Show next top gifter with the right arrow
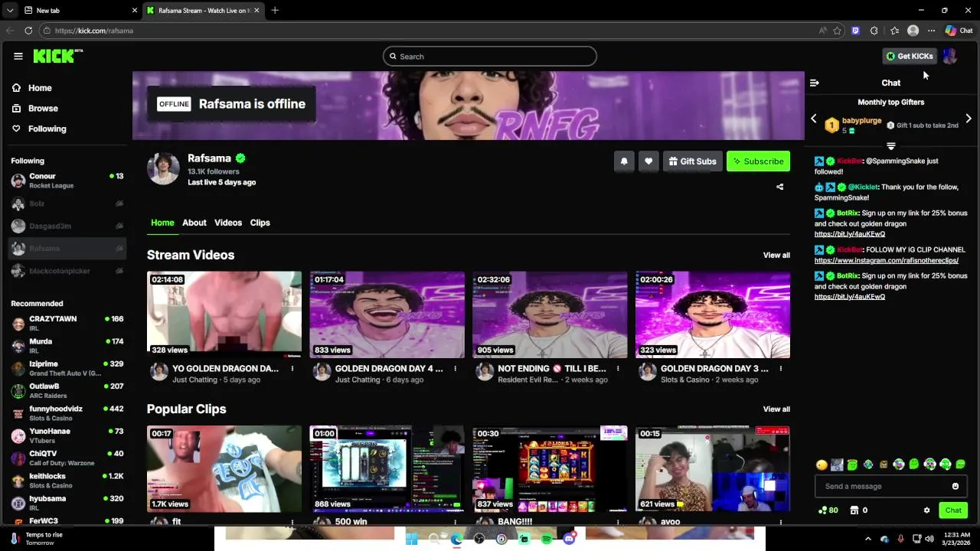Image resolution: width=980 pixels, height=551 pixels. pyautogui.click(x=969, y=119)
